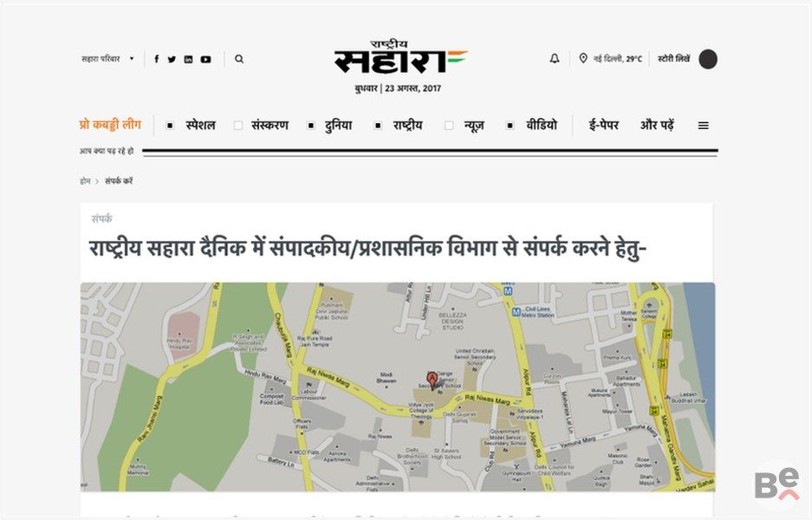
Task: Open the dark circular profile avatar
Action: click(x=708, y=59)
